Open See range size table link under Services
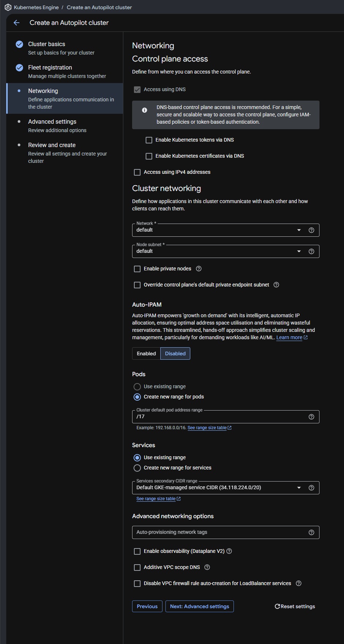The width and height of the screenshot is (344, 644). click(156, 499)
